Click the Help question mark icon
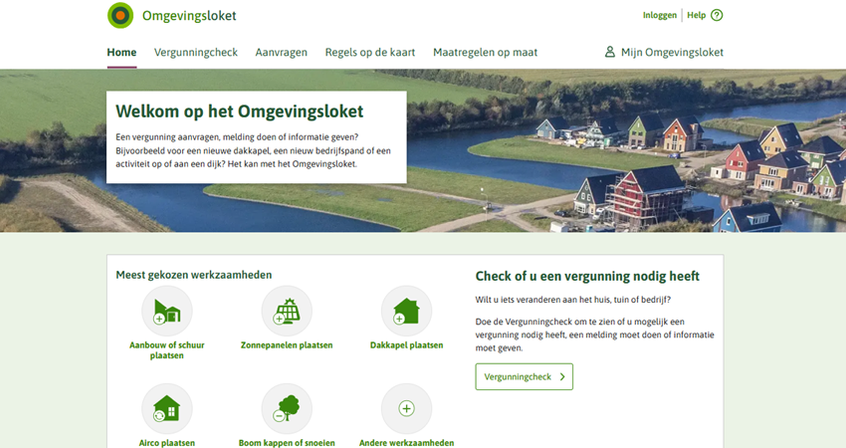Viewport: 846px width, 448px height. (716, 16)
